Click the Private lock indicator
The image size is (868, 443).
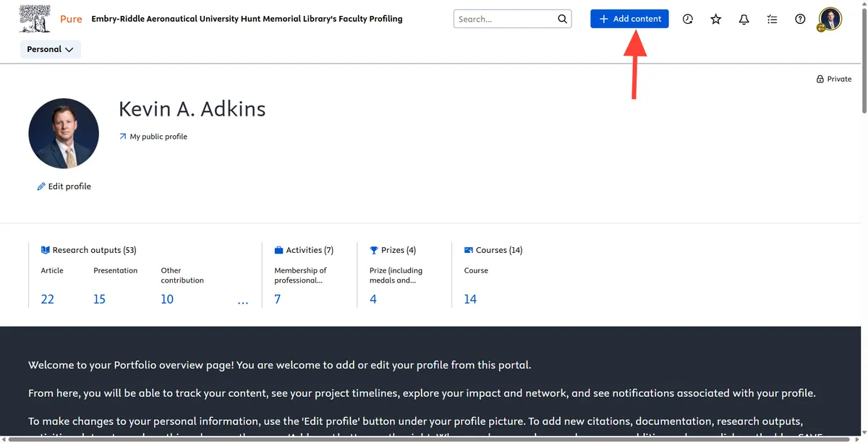click(834, 79)
